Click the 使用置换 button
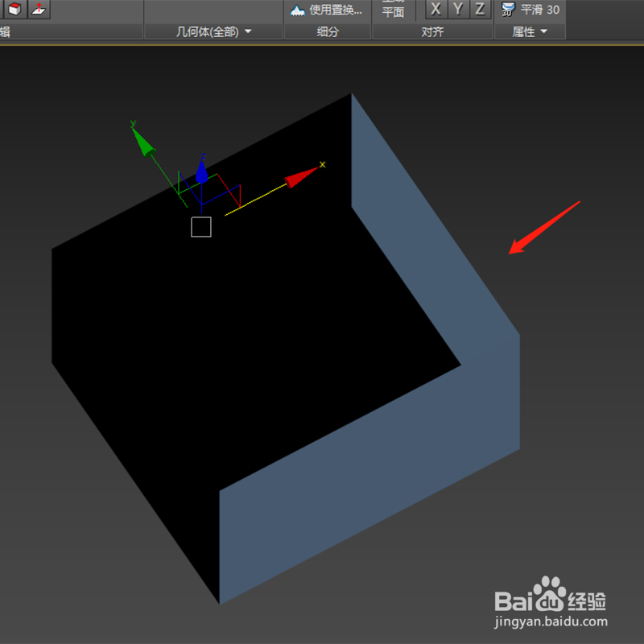This screenshot has width=644, height=644. point(327,10)
